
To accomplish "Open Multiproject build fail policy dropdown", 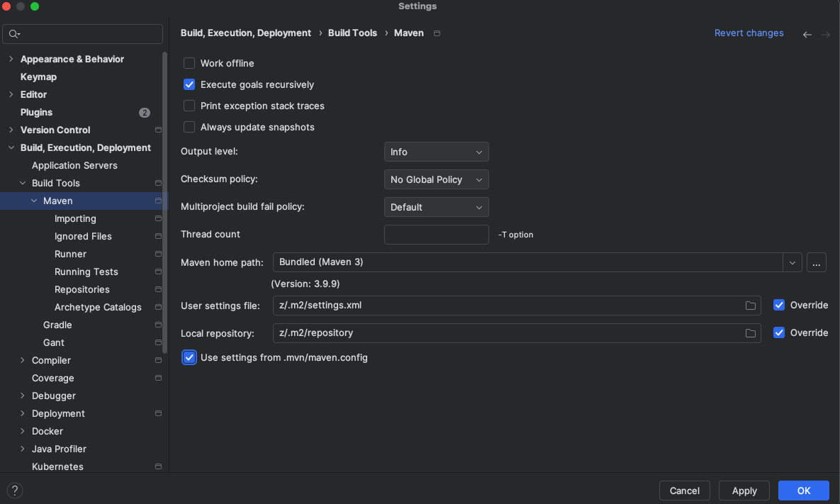I will 436,208.
